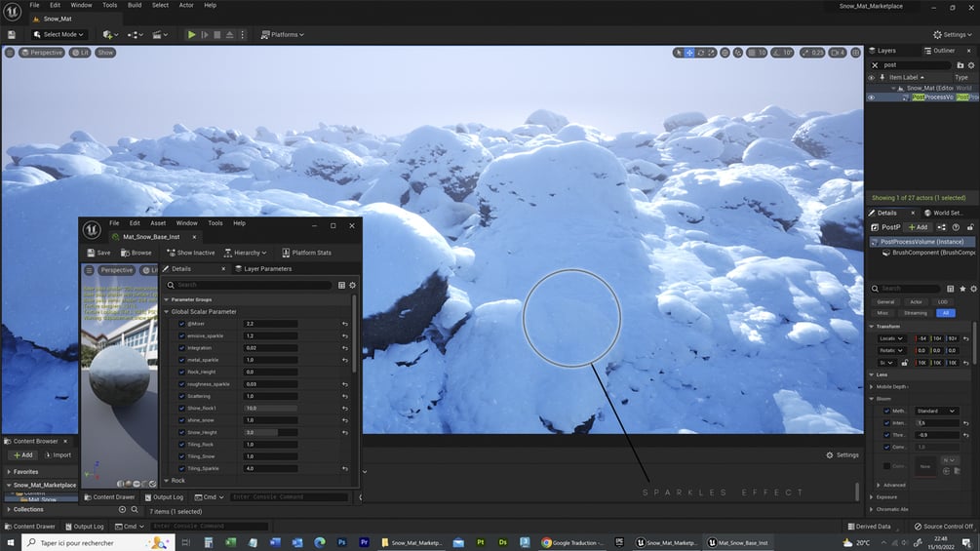Click the Tiling_Rock value field
The width and height of the screenshot is (980, 551).
pos(271,444)
